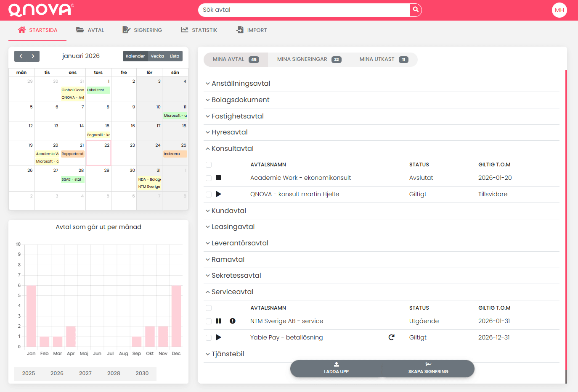Click warning icon on NTM Sverige row
The image size is (578, 392).
233,321
